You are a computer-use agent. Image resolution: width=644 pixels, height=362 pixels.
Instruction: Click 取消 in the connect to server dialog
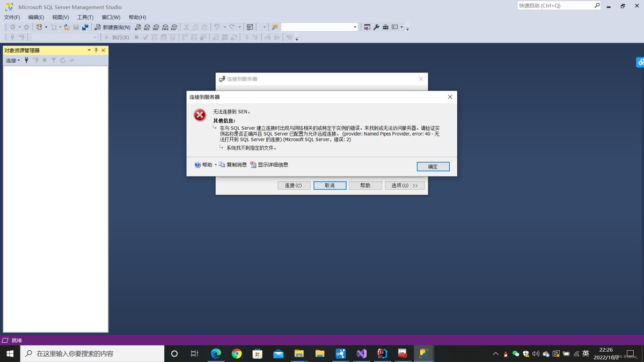click(330, 186)
